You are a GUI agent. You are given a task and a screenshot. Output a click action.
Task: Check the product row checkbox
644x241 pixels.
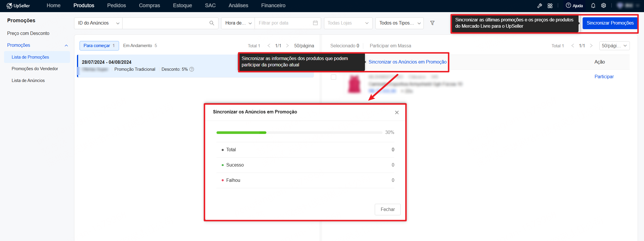point(334,77)
